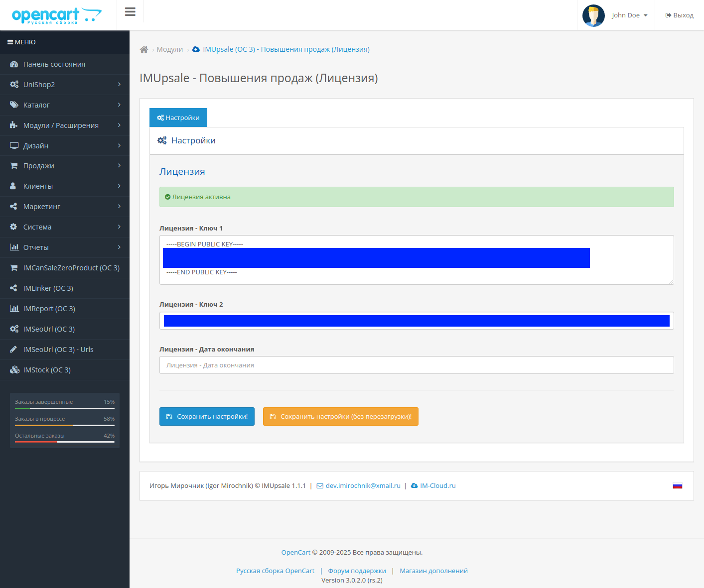Open the OpenCart footer link
This screenshot has height=588, width=704.
pyautogui.click(x=296, y=552)
